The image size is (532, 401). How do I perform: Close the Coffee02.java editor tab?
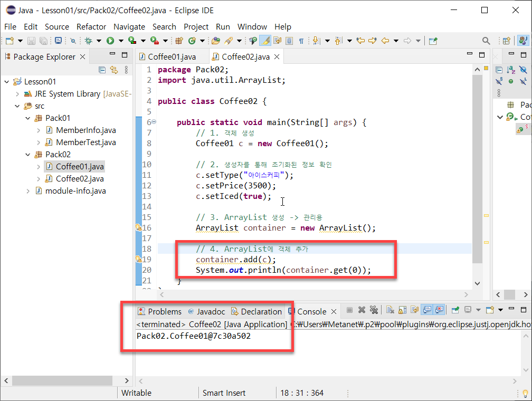(x=277, y=56)
